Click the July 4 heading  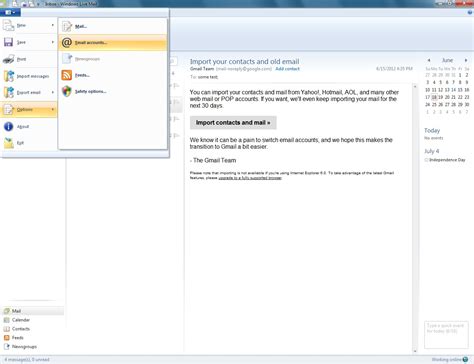pos(432,151)
